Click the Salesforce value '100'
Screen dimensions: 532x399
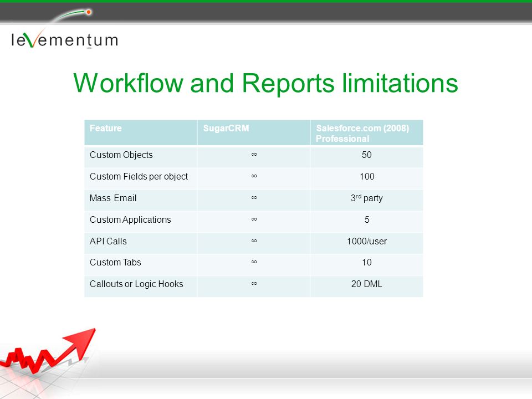[367, 177]
